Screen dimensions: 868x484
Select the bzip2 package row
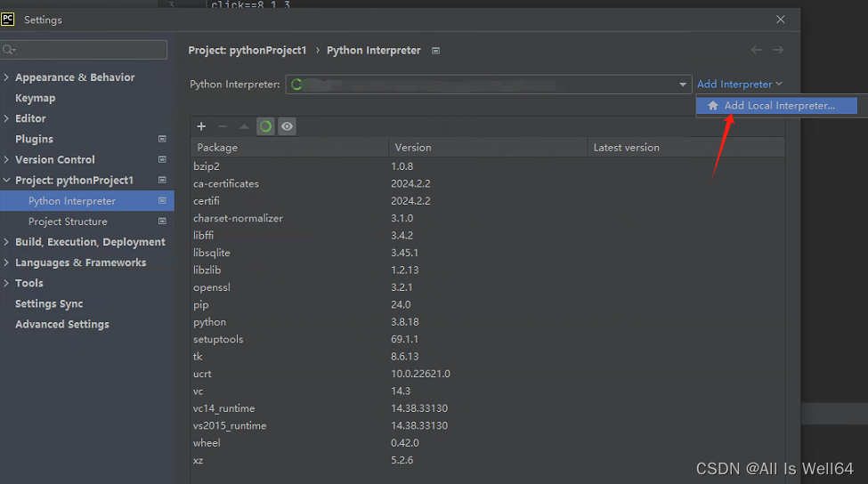(x=487, y=166)
